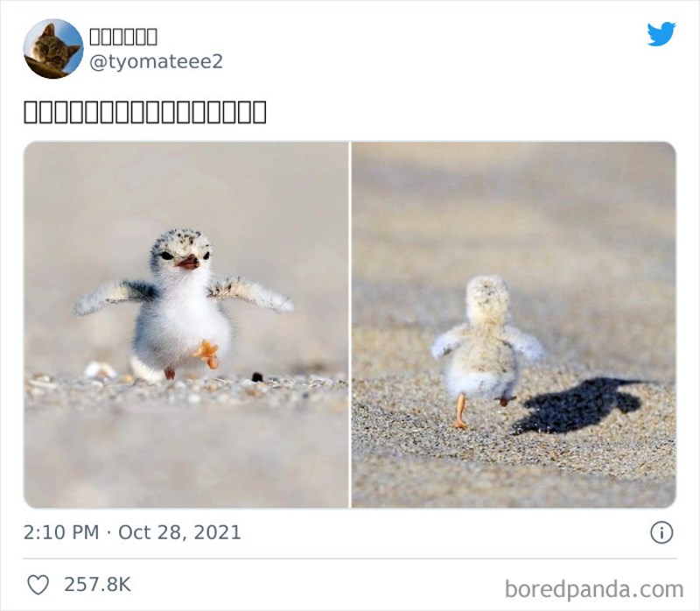Click chick's raised orange foot, left photo
Viewport: 700px width, 611px height.
pos(207,353)
